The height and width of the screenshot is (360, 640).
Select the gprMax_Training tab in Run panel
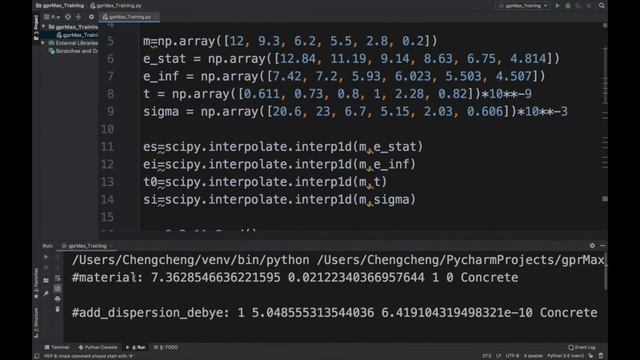(x=87, y=246)
